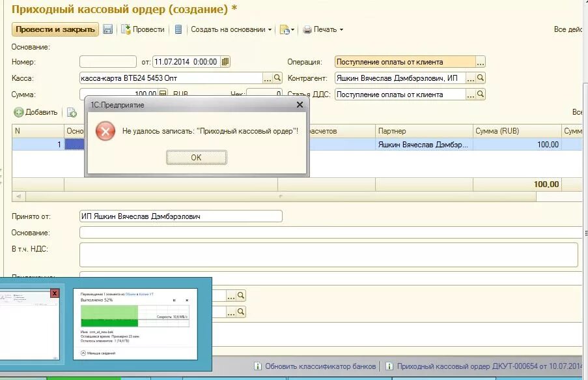Viewport: 588px width, 380px height.
Task: Click the total 100,00 in table footer
Action: (x=546, y=184)
